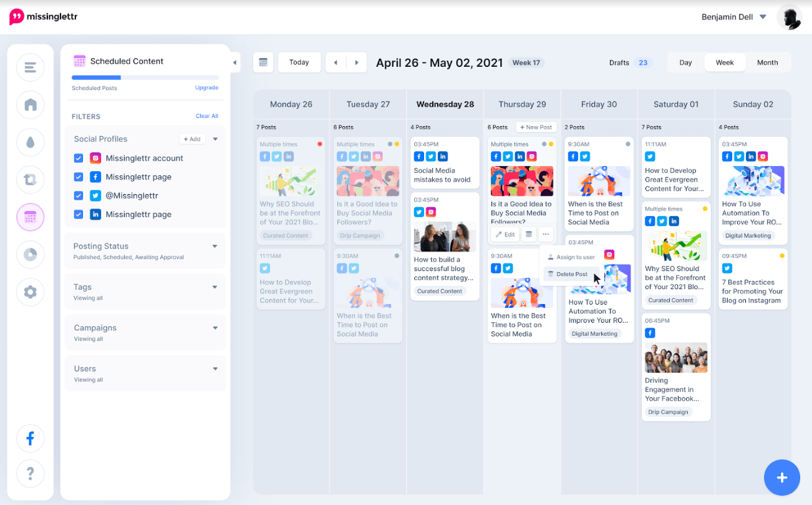Collapse the Scheduled Content panel arrow
The image size is (812, 505).
tap(235, 62)
